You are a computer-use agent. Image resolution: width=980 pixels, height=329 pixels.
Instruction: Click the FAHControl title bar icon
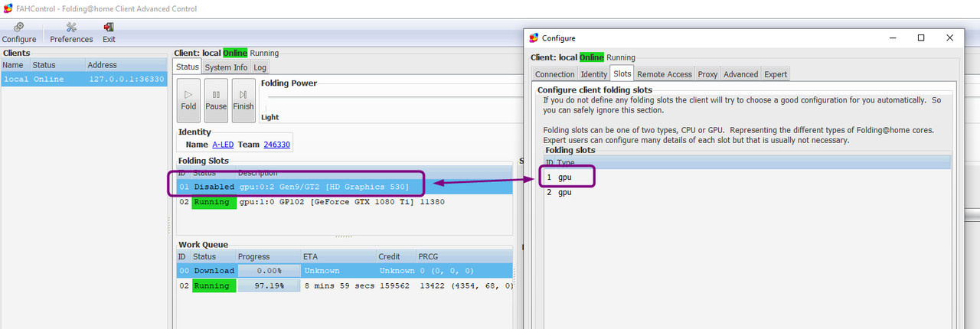(8, 8)
